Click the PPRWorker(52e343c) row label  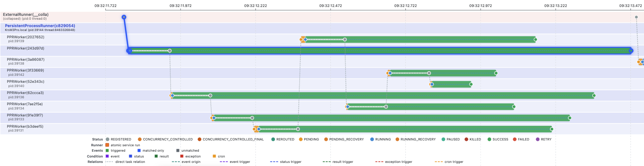[x=25, y=82]
